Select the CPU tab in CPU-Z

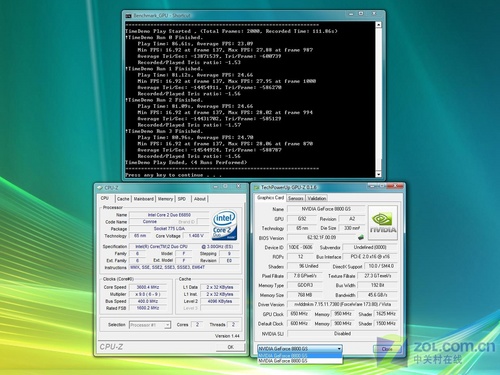105,198
